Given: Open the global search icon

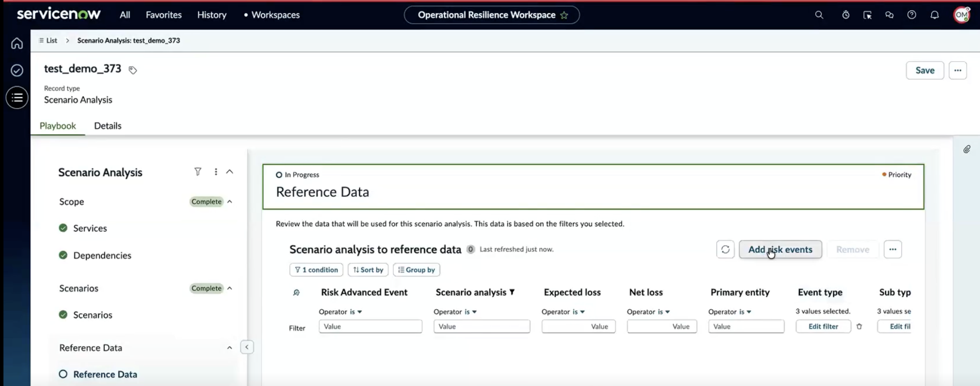Looking at the screenshot, I should pos(819,15).
